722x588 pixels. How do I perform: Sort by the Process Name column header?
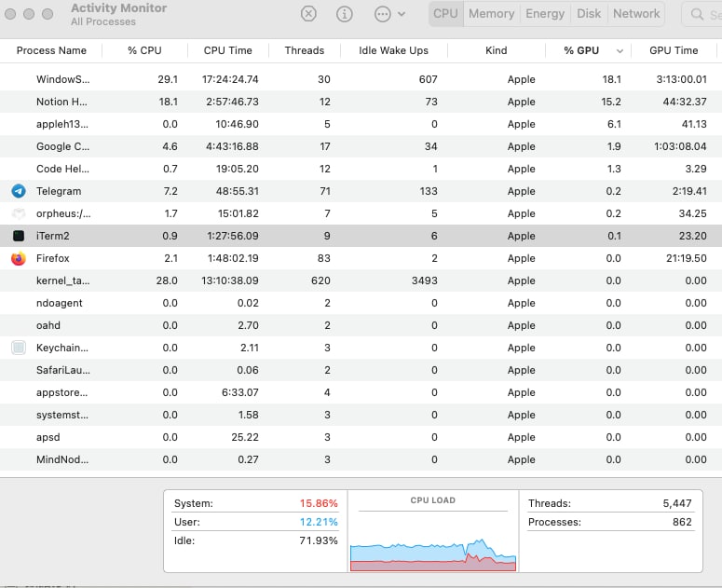coord(51,50)
